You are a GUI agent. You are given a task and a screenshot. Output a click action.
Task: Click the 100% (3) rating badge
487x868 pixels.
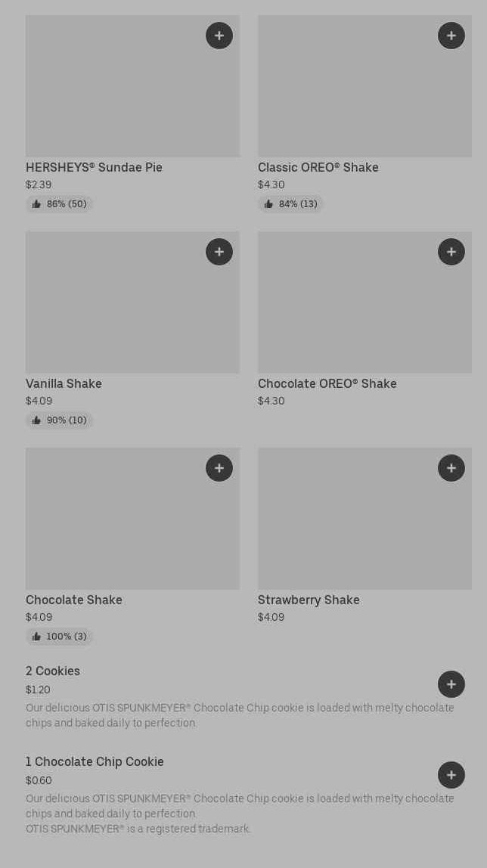point(59,637)
